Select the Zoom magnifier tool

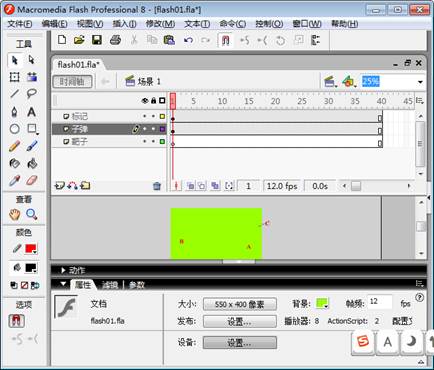[x=32, y=214]
